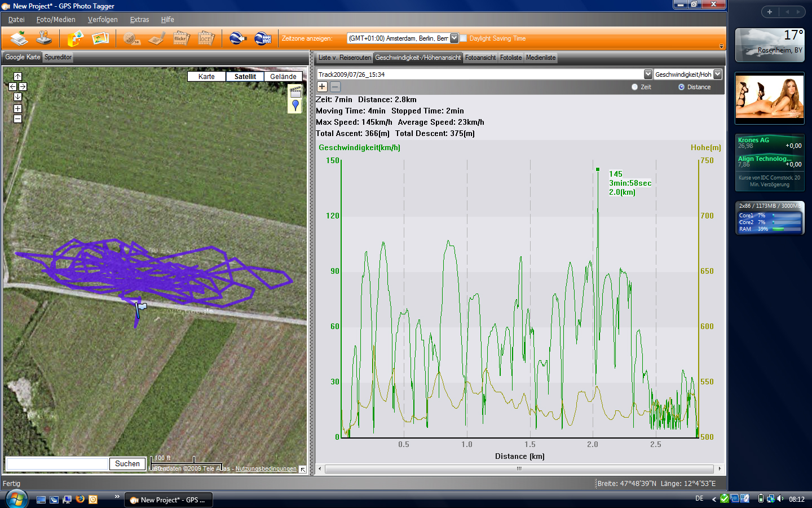Open Liste v. Reiserouten tab
The height and width of the screenshot is (508, 812).
345,58
